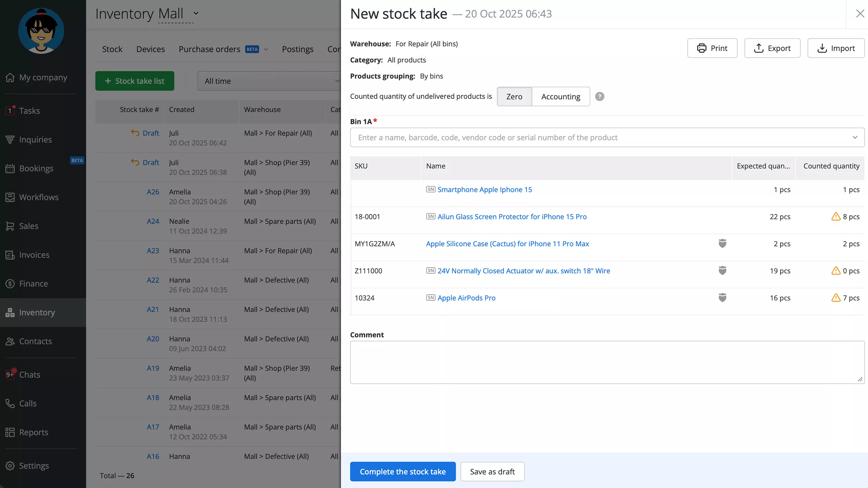Click the help question mark icon
The height and width of the screenshot is (488, 868).
[599, 97]
